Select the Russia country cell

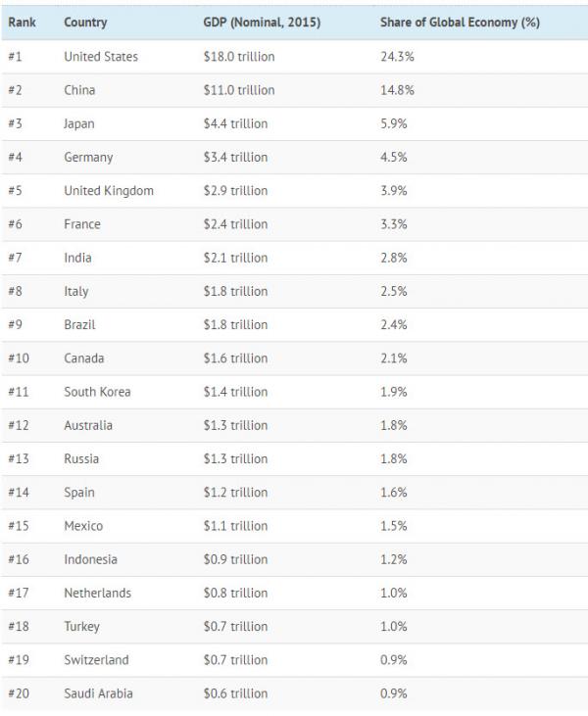(81, 458)
